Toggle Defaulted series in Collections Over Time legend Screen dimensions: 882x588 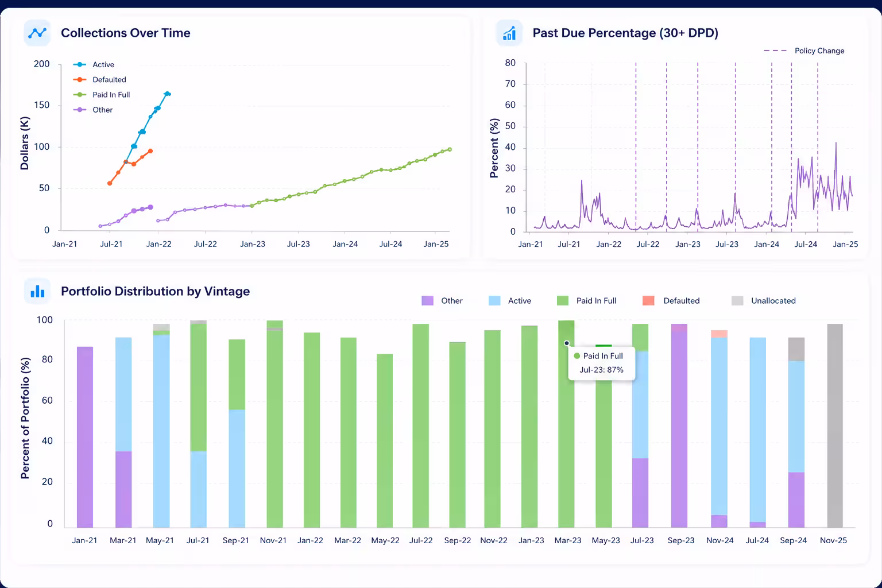tap(100, 80)
